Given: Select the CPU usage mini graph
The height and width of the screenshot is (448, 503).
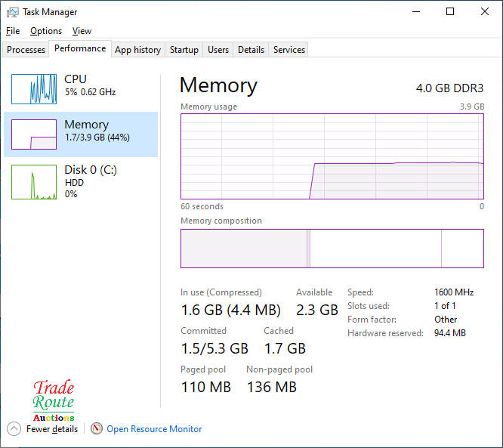Looking at the screenshot, I should pos(33,89).
